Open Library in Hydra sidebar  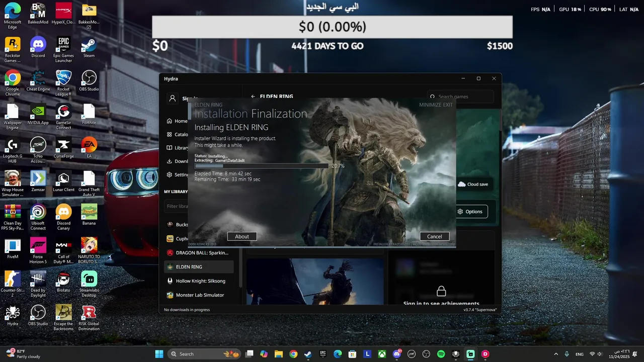tap(177, 148)
